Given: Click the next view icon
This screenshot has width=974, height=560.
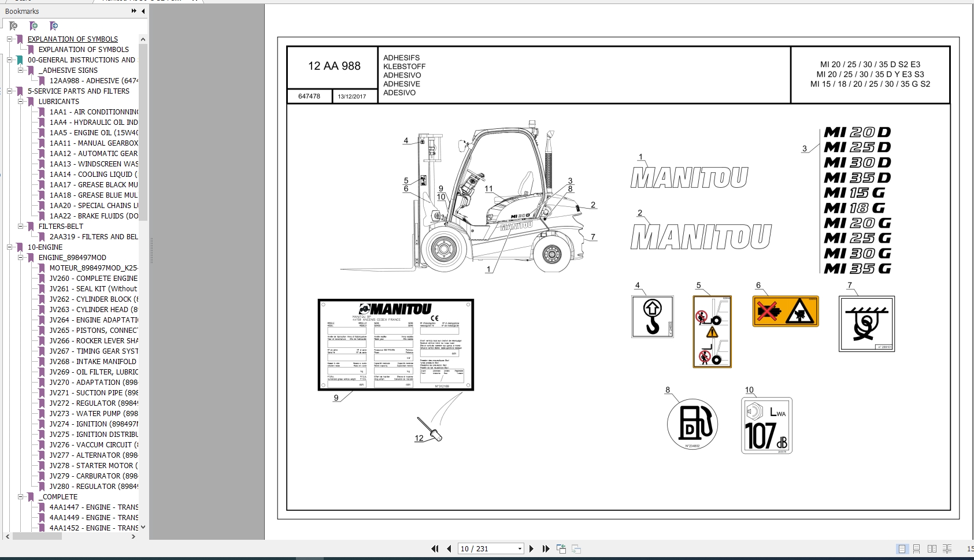Looking at the screenshot, I should point(576,549).
